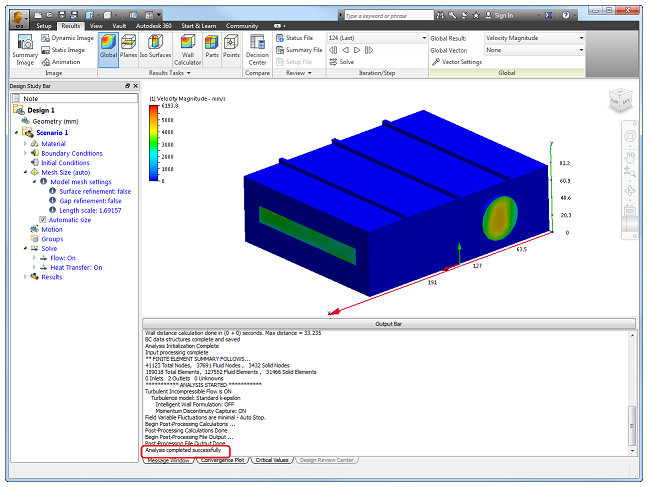Click the Note field in Design Study Bar
This screenshot has height=487, width=648.
pos(75,98)
